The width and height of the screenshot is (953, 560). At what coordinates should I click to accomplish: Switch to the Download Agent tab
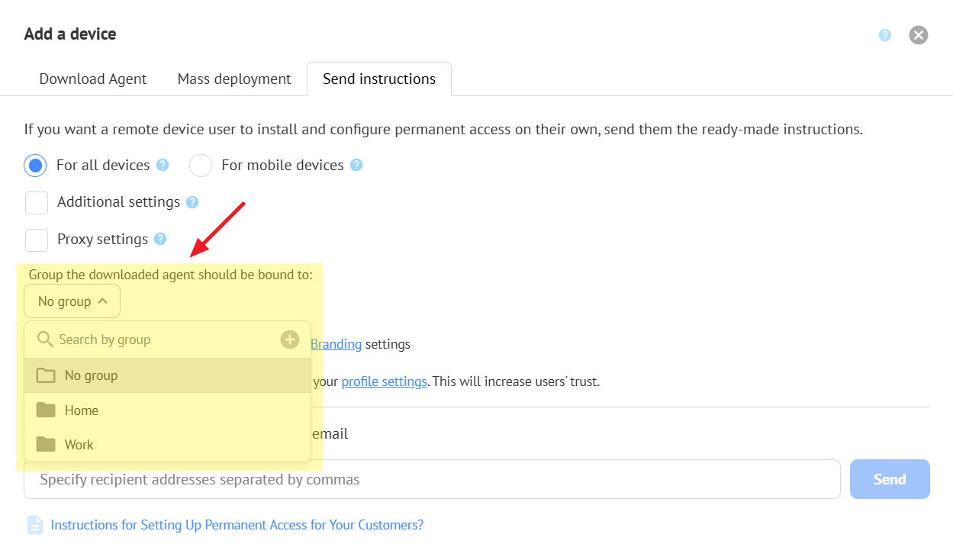(93, 79)
